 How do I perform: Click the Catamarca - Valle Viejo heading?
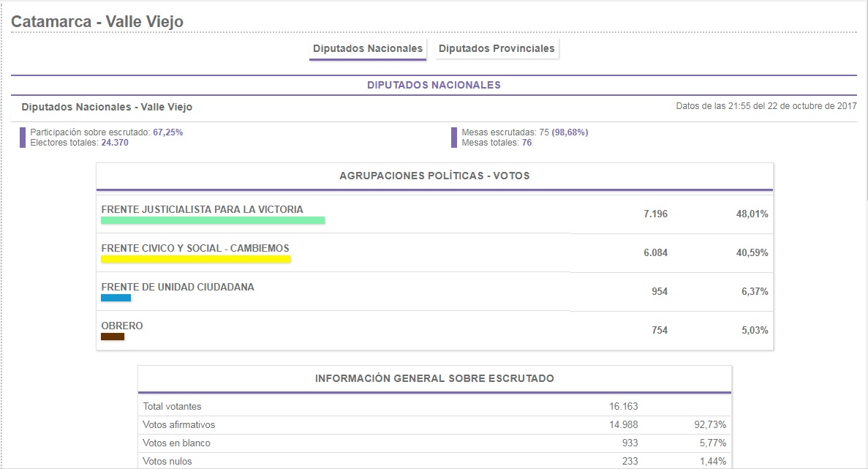[x=97, y=22]
